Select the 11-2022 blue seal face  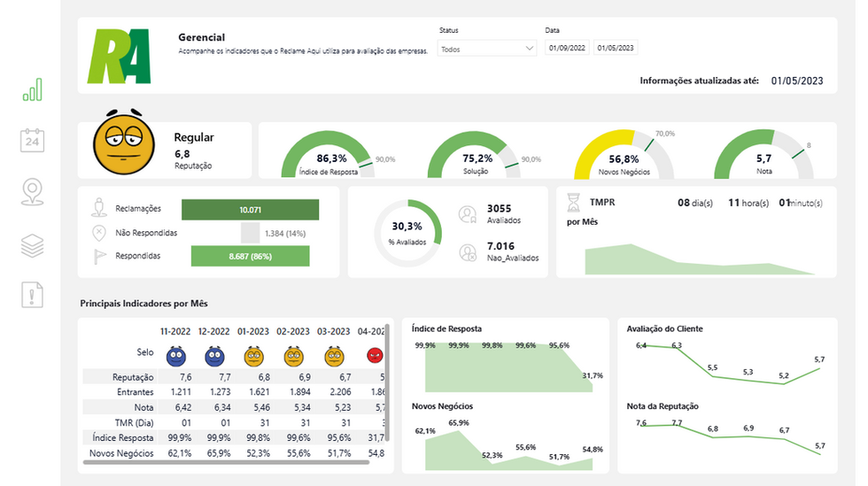[x=176, y=356]
